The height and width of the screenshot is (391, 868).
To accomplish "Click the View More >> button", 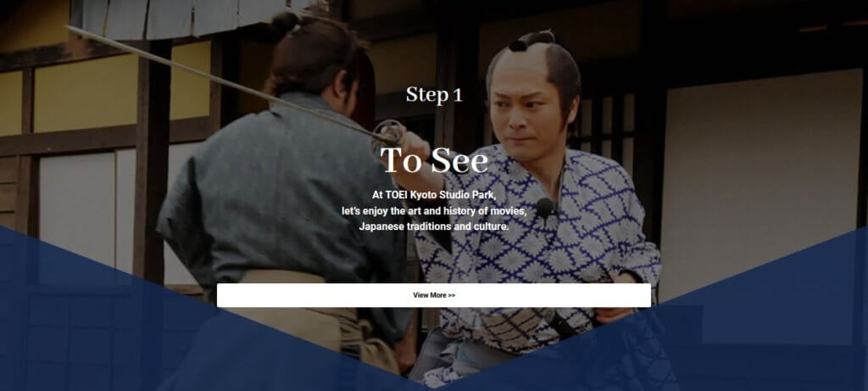I will (x=433, y=295).
